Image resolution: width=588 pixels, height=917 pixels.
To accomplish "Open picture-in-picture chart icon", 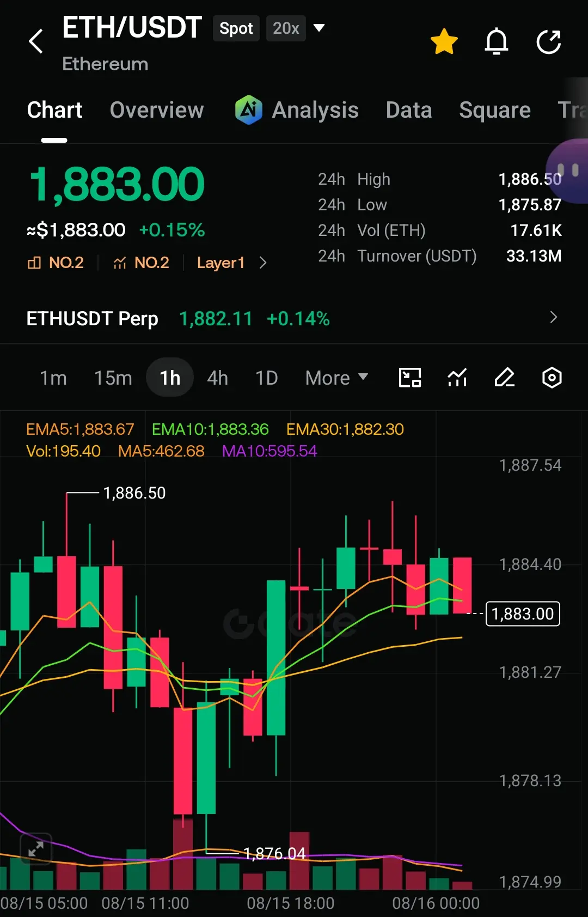I will pyautogui.click(x=410, y=378).
